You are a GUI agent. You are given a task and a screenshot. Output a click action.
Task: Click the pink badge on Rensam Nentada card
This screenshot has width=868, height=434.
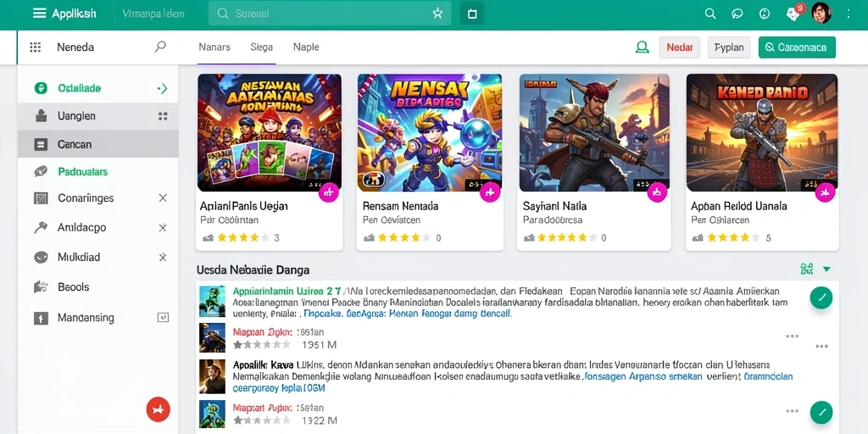(x=490, y=192)
